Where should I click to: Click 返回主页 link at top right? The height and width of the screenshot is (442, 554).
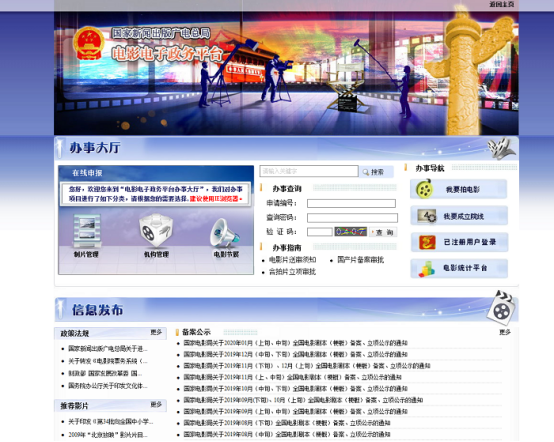(x=502, y=4)
